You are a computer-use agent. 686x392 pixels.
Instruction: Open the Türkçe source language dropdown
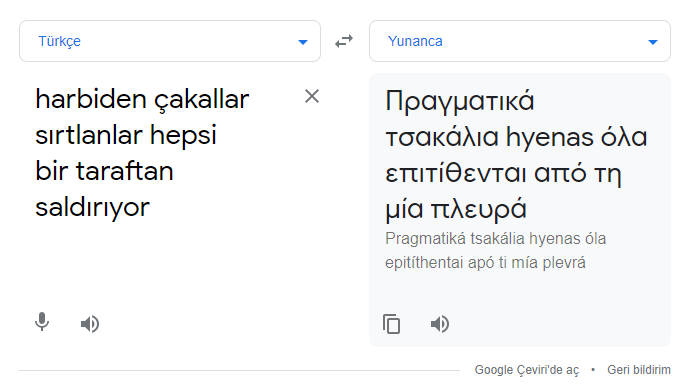tap(170, 41)
